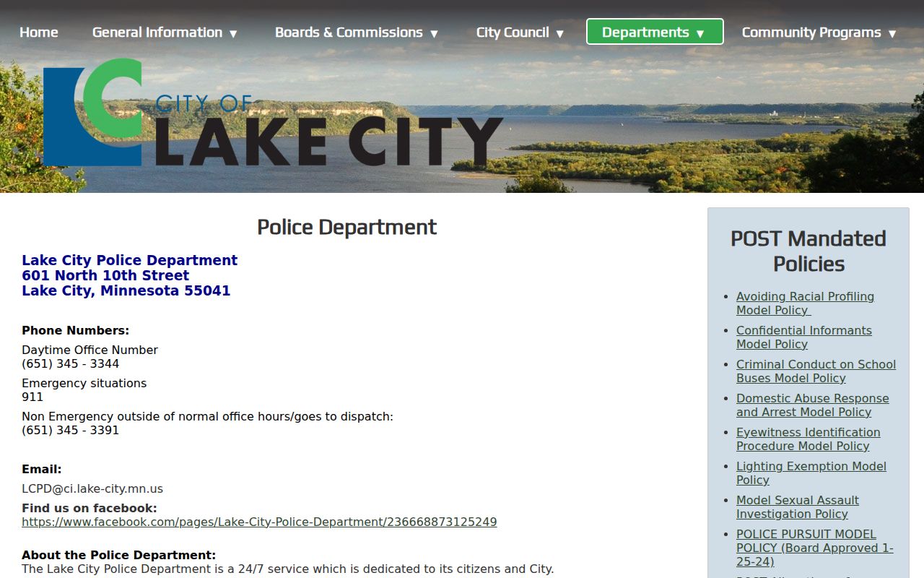The width and height of the screenshot is (924, 578).
Task: Open the Home menu item
Action: (39, 33)
